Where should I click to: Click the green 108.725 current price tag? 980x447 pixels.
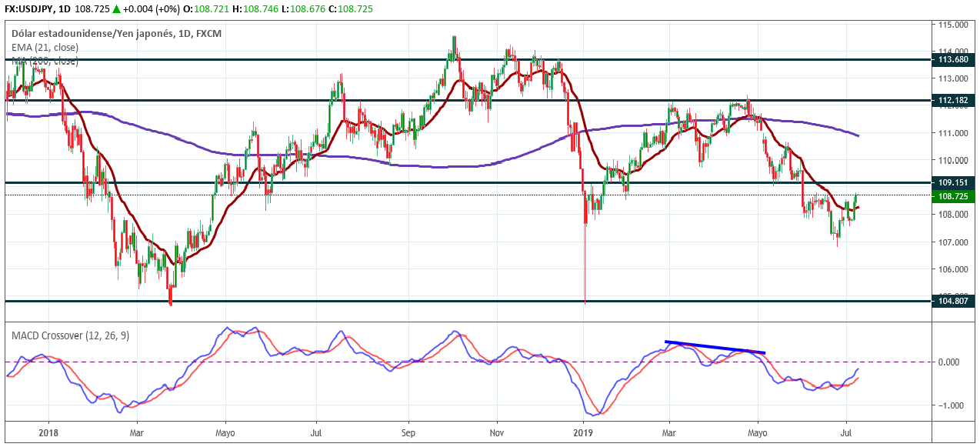952,197
